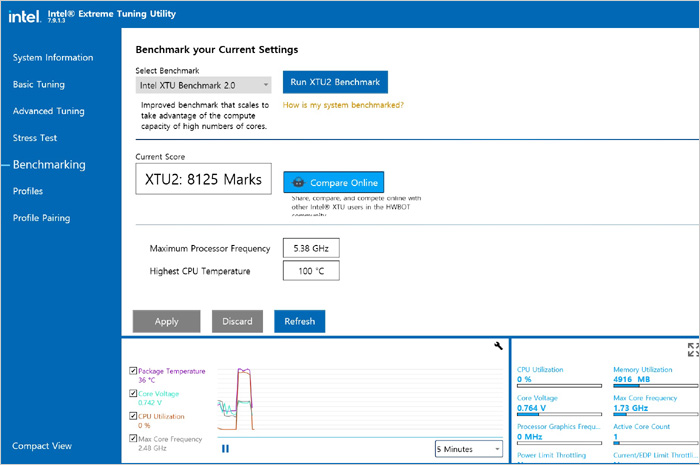Toggle the Max Core Frequency checkbox

[133, 438]
